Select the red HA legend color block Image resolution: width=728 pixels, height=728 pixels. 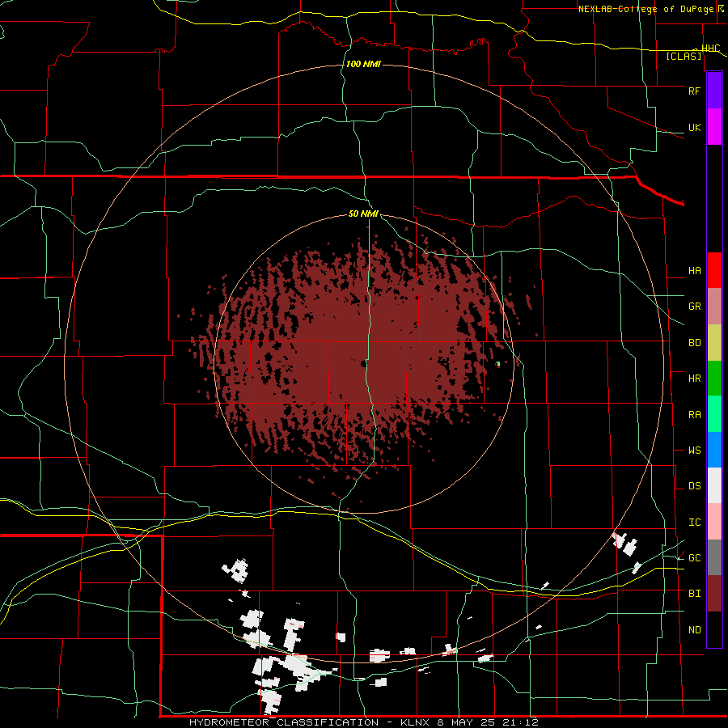(x=714, y=270)
